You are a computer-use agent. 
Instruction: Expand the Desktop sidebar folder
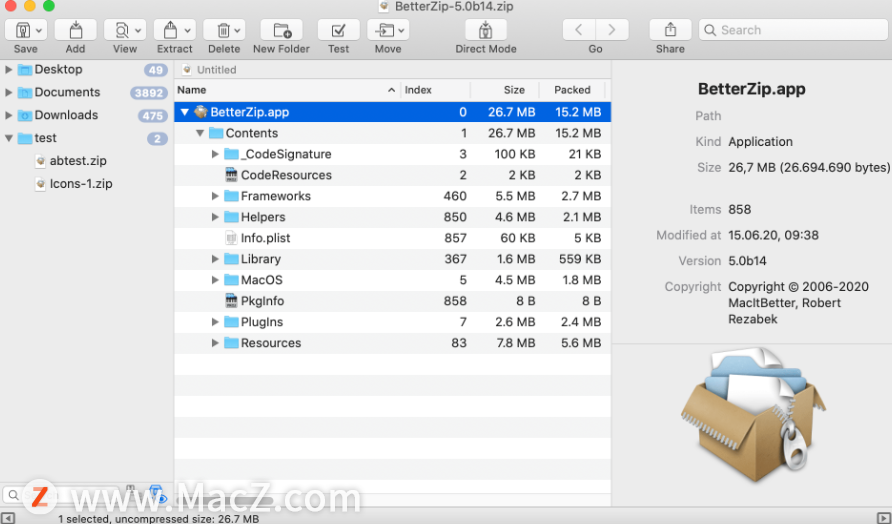pos(9,69)
